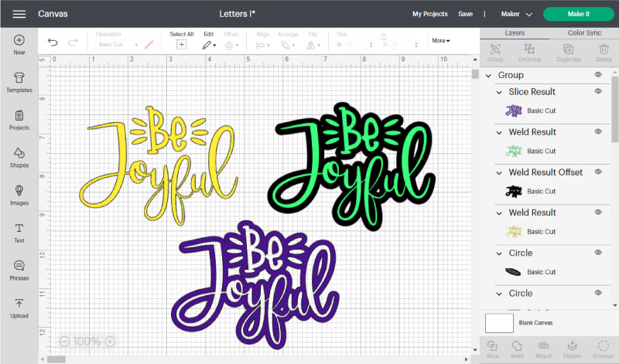The width and height of the screenshot is (619, 364).
Task: Expand the Maker machine dropdown
Action: tap(517, 14)
